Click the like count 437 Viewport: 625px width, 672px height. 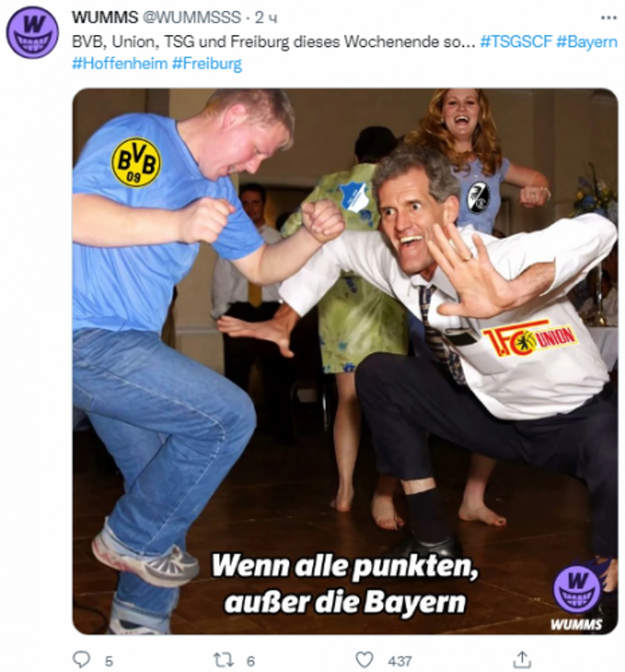(400, 661)
